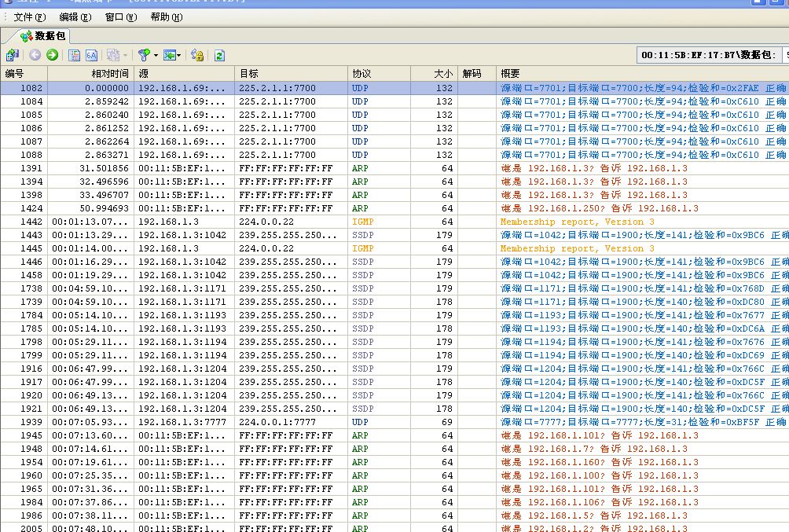789x532 pixels.
Task: Select the 数据包 tab
Action: tap(44, 36)
